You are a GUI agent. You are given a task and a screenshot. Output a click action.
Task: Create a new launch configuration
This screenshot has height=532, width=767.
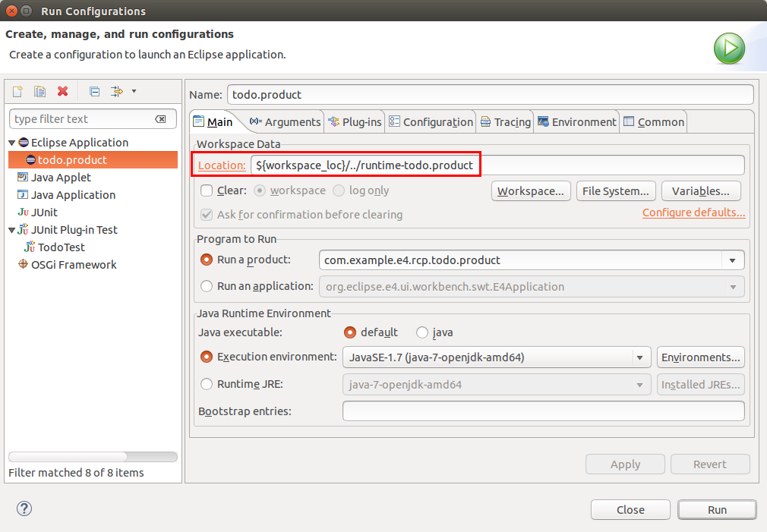coord(17,91)
